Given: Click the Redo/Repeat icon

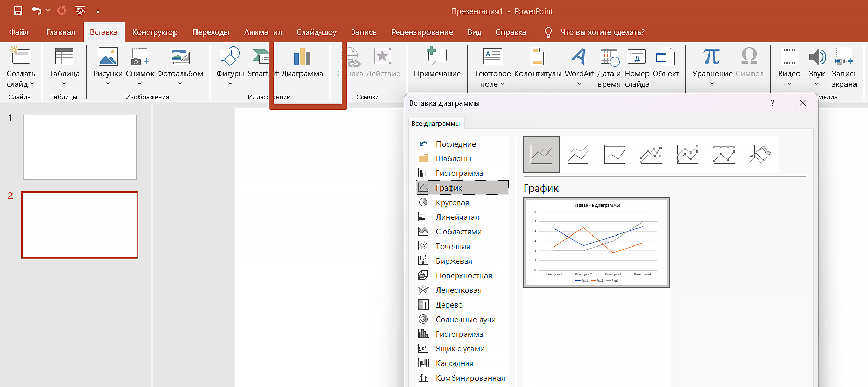Looking at the screenshot, I should pos(62,10).
